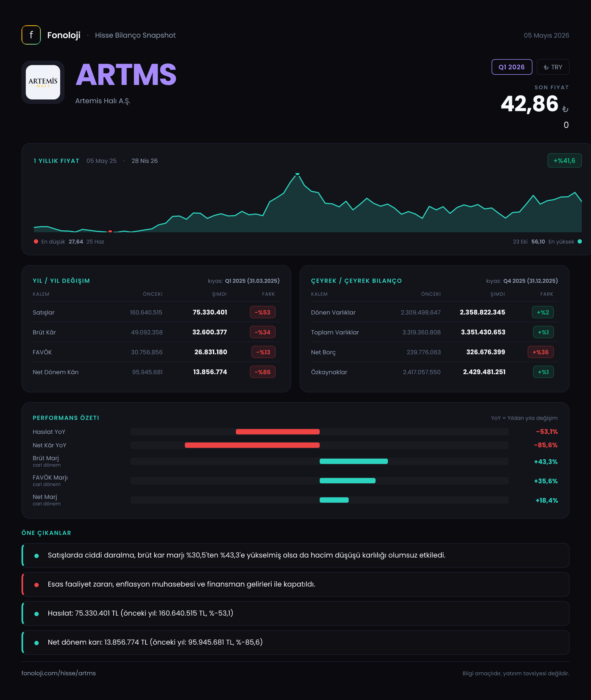Click the YIL / YIL DEĞİŞİM heading

[x=61, y=281]
